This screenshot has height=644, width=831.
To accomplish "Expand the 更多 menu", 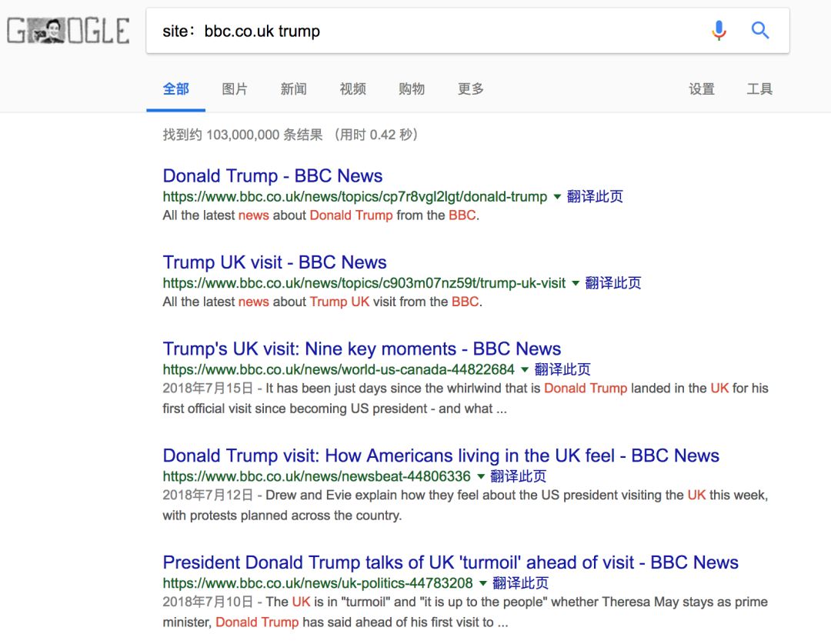I will click(471, 89).
